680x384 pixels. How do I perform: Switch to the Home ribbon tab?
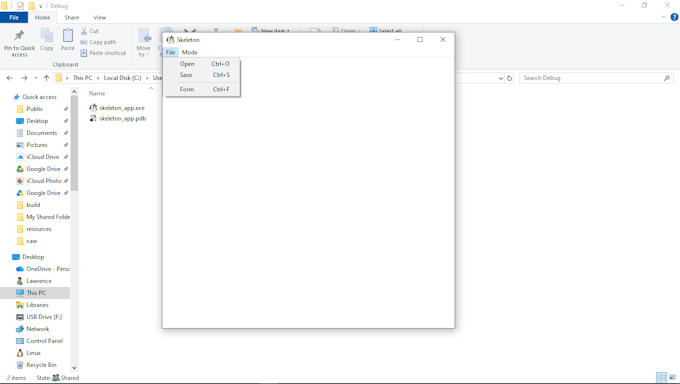click(42, 17)
